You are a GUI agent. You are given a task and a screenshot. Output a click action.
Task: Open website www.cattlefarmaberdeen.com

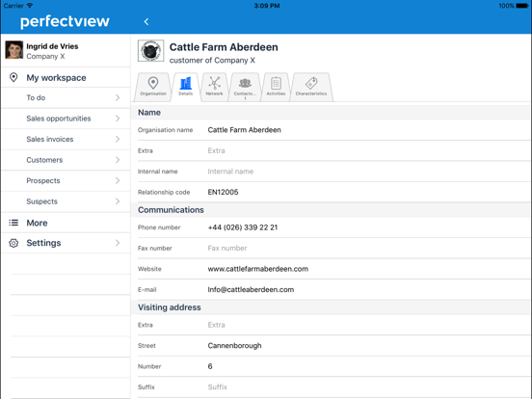(x=258, y=269)
